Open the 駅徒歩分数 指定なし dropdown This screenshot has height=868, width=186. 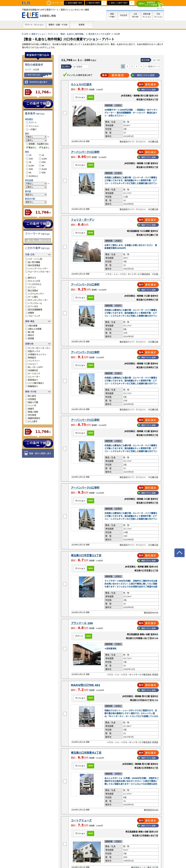36,202
